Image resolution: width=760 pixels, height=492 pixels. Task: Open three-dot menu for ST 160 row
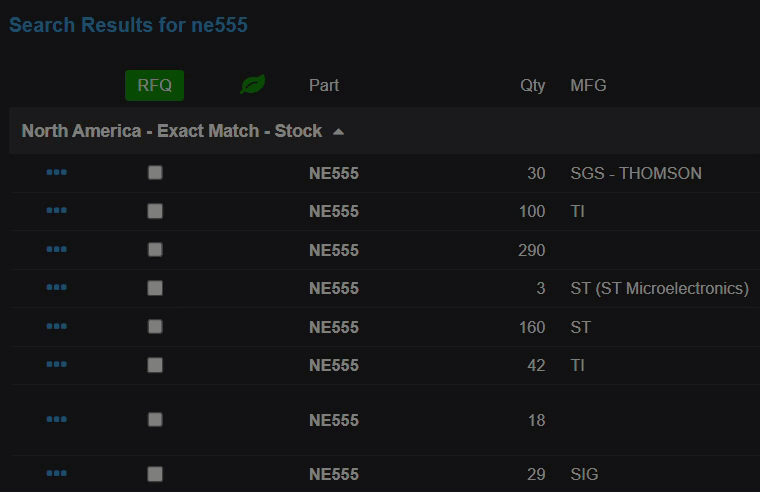pos(56,327)
